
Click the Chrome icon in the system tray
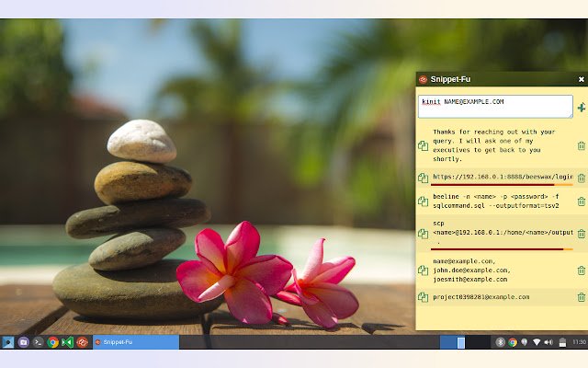[x=513, y=342]
